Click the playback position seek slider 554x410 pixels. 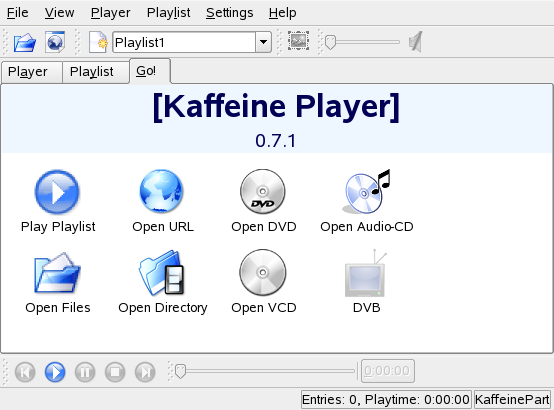click(265, 371)
